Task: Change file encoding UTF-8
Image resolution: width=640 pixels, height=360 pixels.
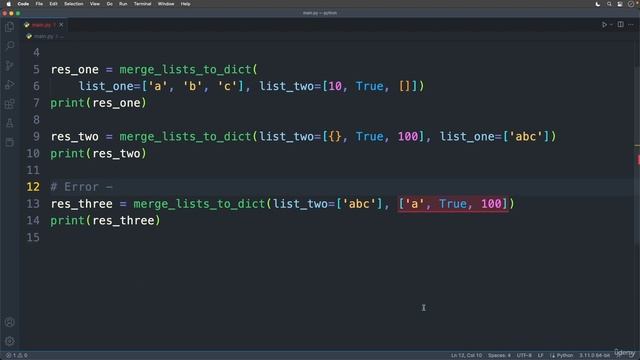Action: [524, 356]
